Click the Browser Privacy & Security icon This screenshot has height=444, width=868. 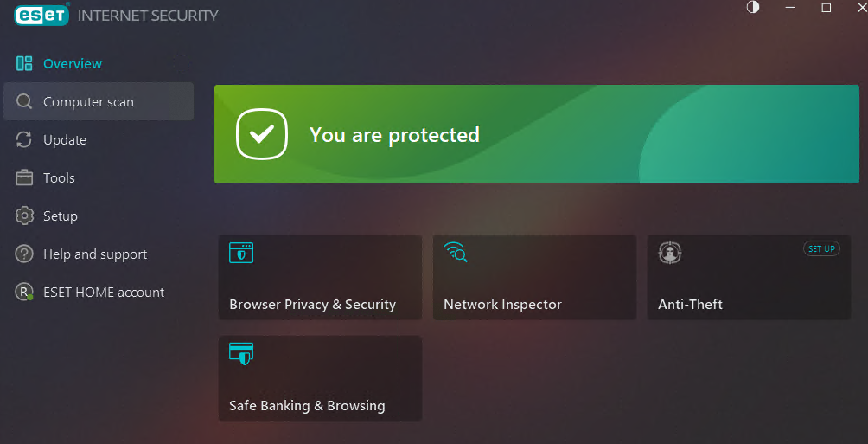click(241, 253)
